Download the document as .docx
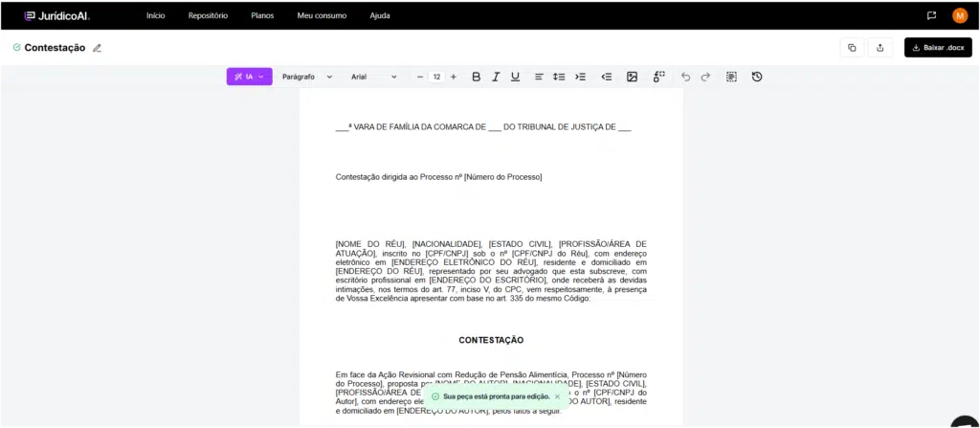The image size is (980, 428). (938, 48)
